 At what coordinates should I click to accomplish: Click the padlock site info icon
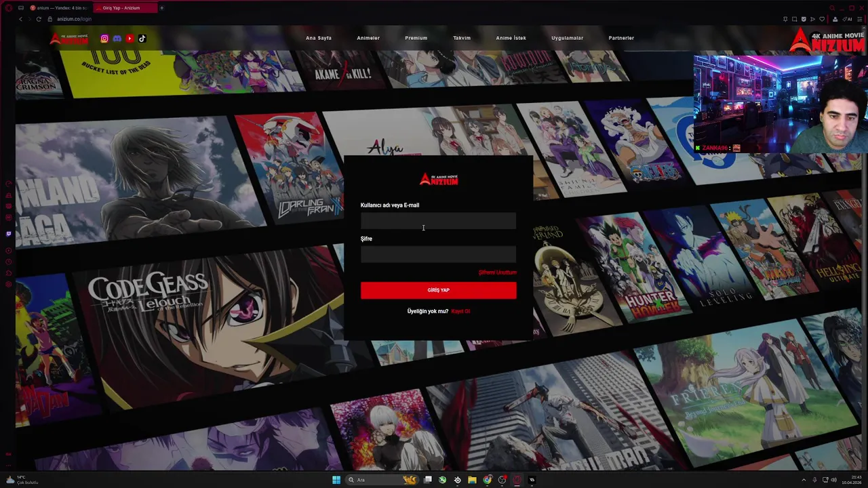coord(51,19)
